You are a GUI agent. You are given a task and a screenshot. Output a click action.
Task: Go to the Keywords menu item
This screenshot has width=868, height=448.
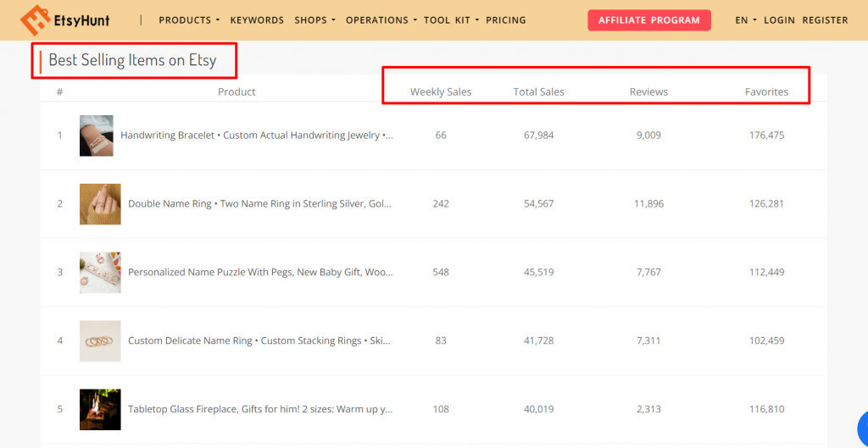point(257,20)
